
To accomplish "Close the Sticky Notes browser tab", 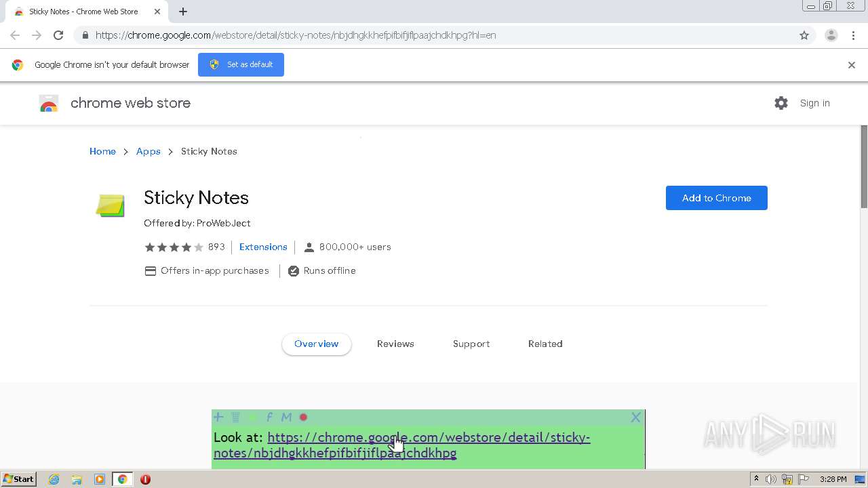I will tap(157, 12).
